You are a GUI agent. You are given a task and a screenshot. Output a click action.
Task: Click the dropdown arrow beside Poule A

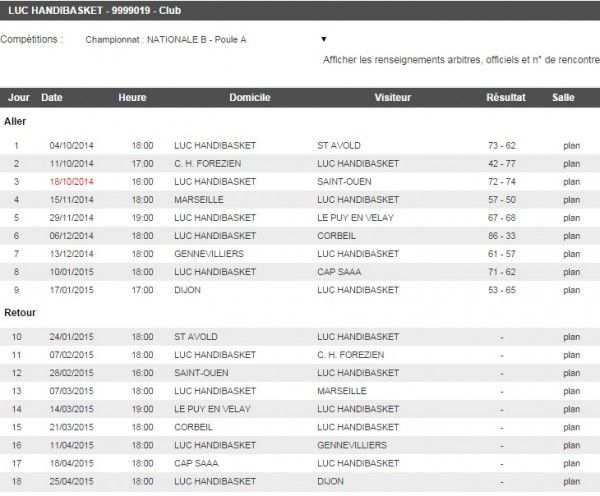pyautogui.click(x=324, y=39)
